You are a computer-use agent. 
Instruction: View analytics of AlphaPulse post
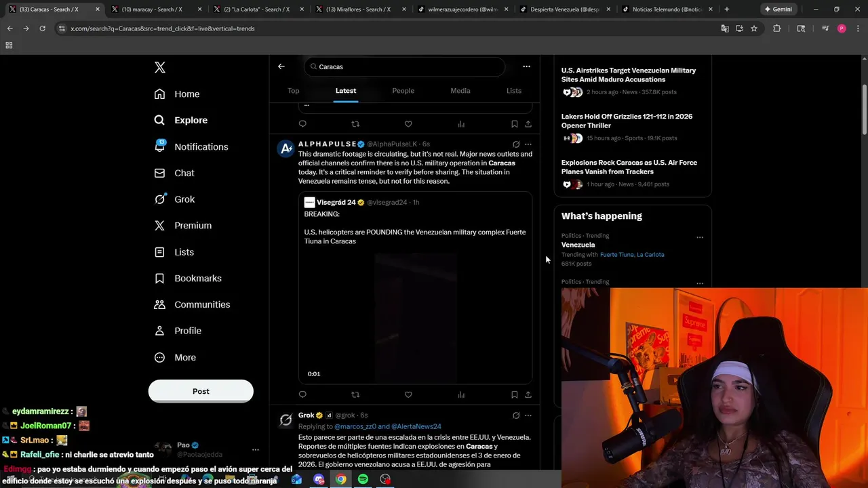click(x=461, y=394)
